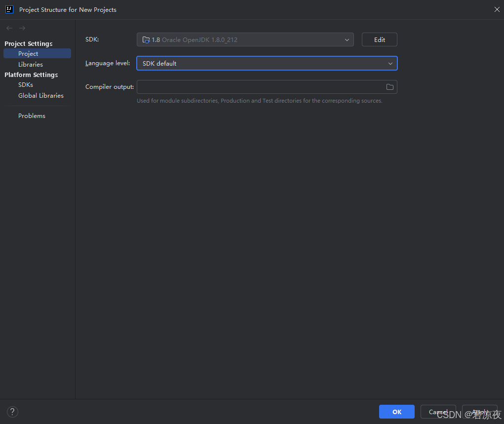The image size is (504, 424).
Task: Click the IntelliJ IDEA logo in title bar
Action: click(9, 9)
